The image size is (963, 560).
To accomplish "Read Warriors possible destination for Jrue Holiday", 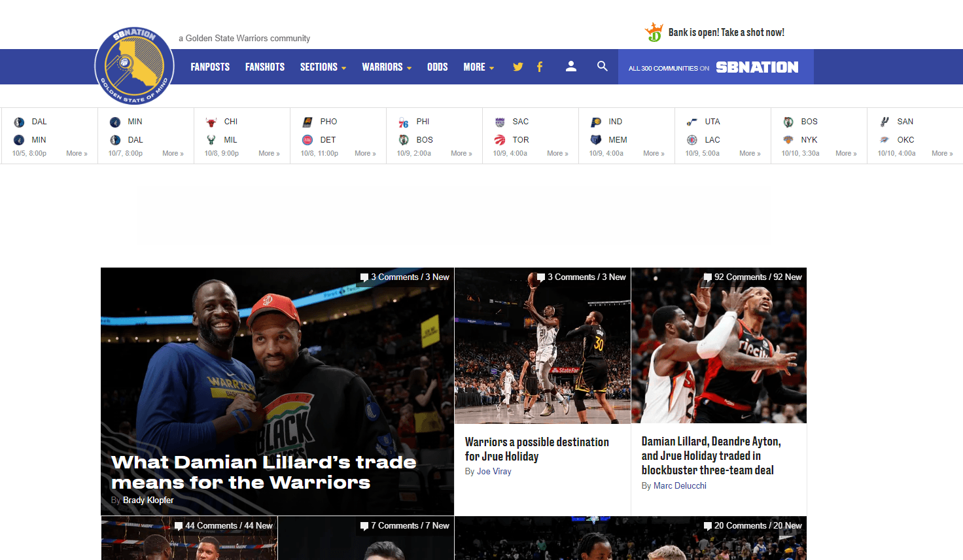I will [x=537, y=449].
